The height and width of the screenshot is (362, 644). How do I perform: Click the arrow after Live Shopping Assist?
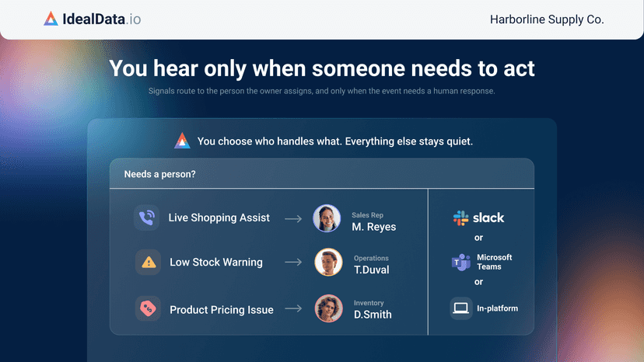pos(293,219)
